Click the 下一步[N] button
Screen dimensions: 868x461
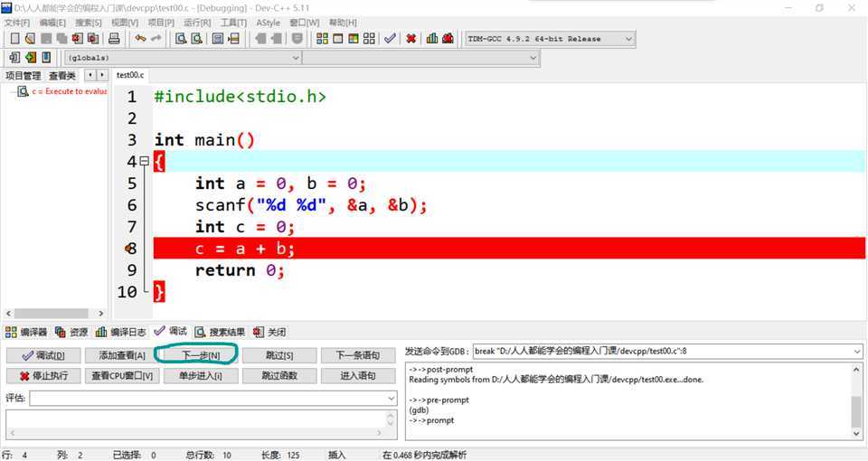(201, 355)
